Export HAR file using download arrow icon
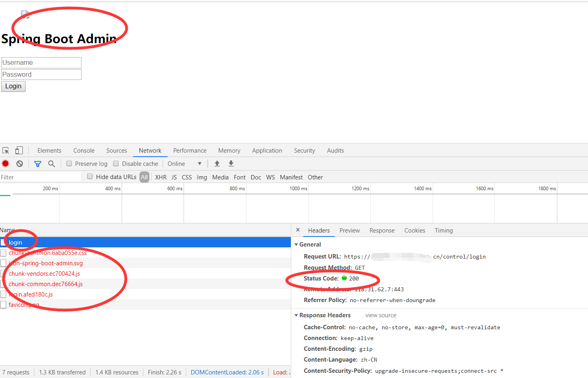 click(x=231, y=163)
